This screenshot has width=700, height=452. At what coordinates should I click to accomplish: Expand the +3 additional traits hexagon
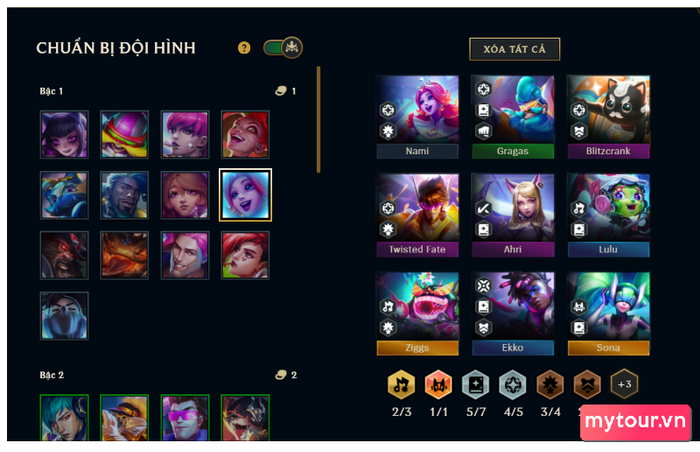(624, 384)
